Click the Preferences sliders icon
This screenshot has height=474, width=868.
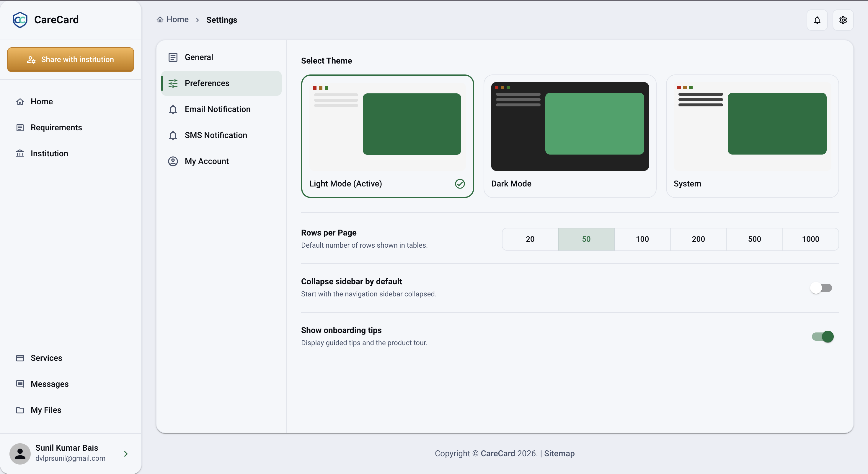173,83
